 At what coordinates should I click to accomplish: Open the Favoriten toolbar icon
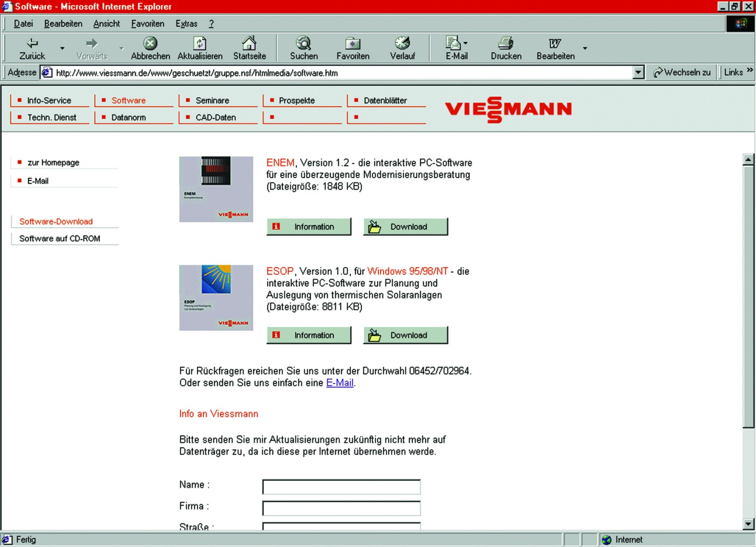(x=353, y=43)
